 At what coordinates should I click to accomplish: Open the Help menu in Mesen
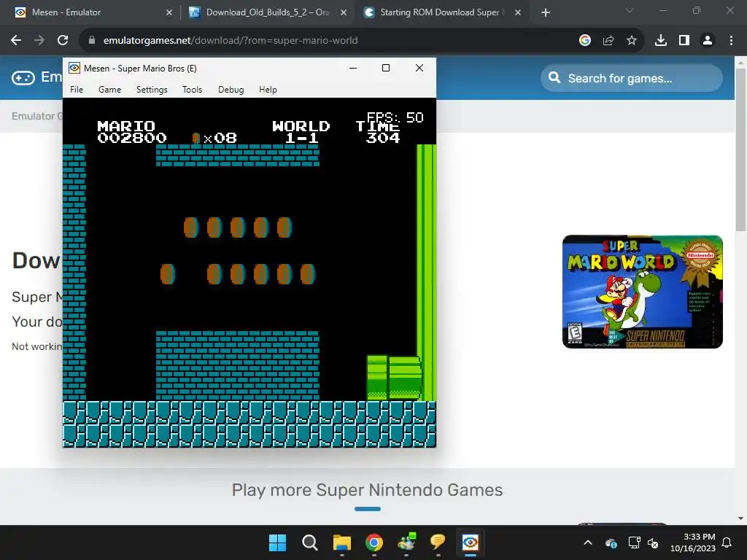(268, 90)
